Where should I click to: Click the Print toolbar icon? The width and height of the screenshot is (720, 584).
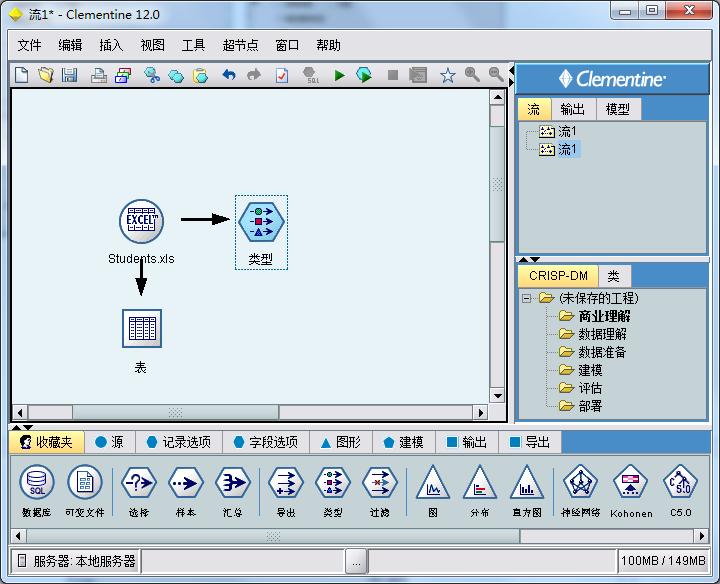99,75
